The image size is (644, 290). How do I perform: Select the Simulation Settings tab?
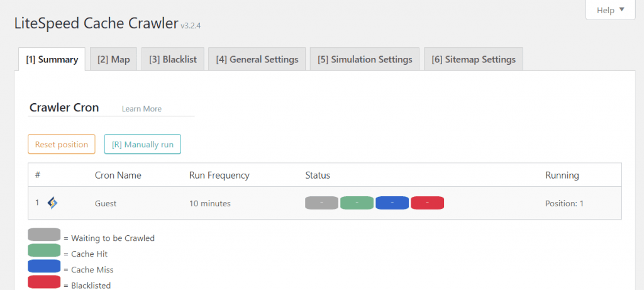click(x=365, y=60)
